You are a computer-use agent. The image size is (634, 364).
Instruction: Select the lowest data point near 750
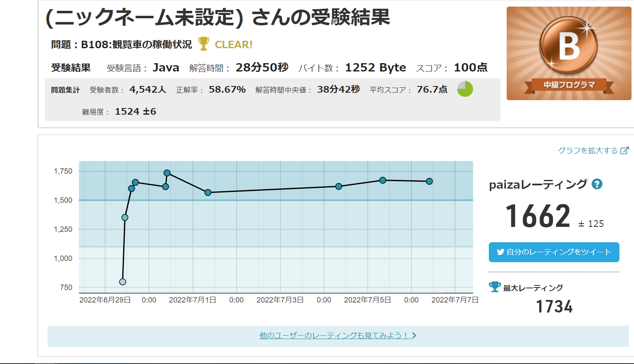pyautogui.click(x=123, y=282)
